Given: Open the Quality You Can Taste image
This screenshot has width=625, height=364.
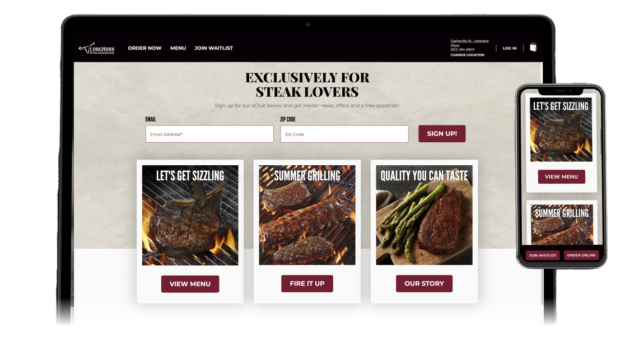Looking at the screenshot, I should [424, 215].
